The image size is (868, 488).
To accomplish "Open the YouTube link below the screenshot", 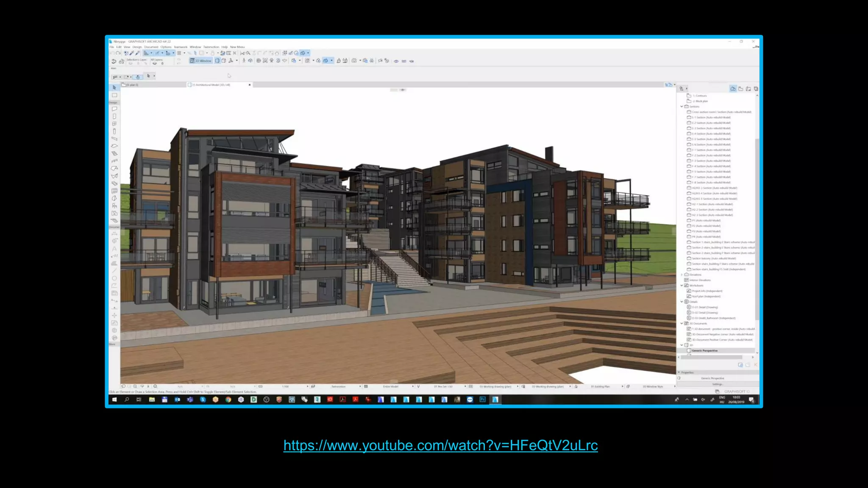I will click(440, 445).
